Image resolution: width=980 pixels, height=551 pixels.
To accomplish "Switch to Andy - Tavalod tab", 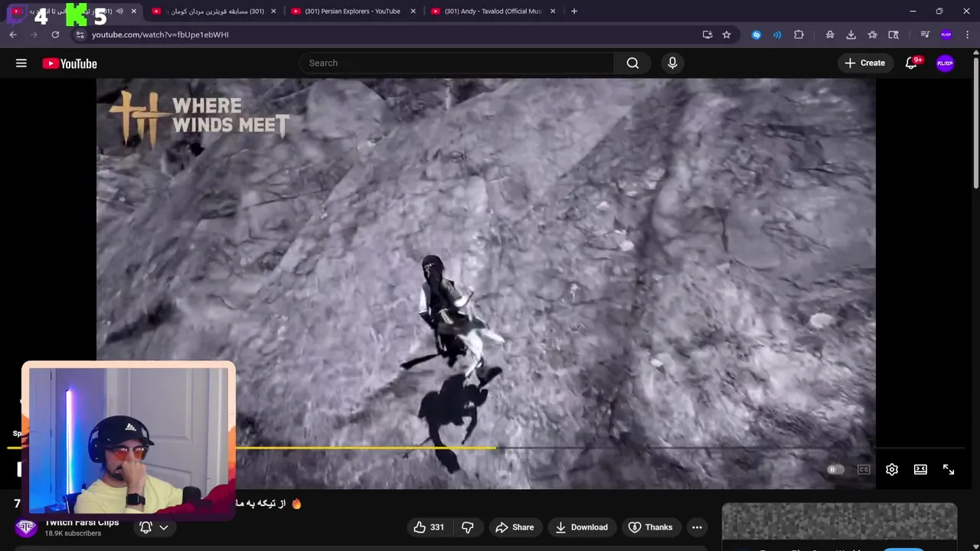I will [x=492, y=11].
